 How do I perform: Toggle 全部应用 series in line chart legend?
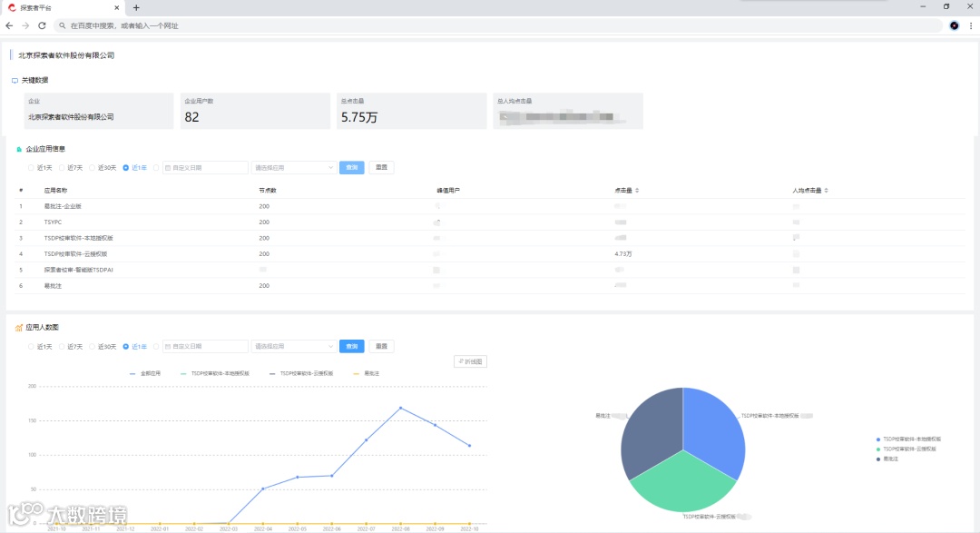145,373
